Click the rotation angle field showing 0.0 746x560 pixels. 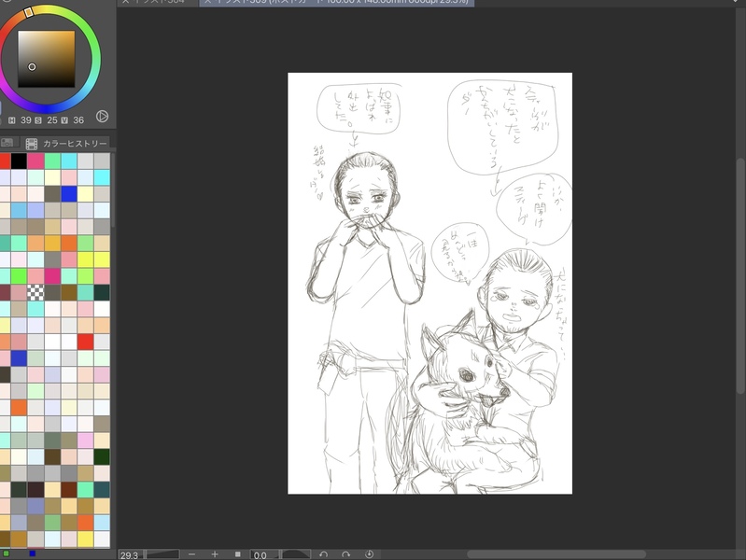(262, 554)
